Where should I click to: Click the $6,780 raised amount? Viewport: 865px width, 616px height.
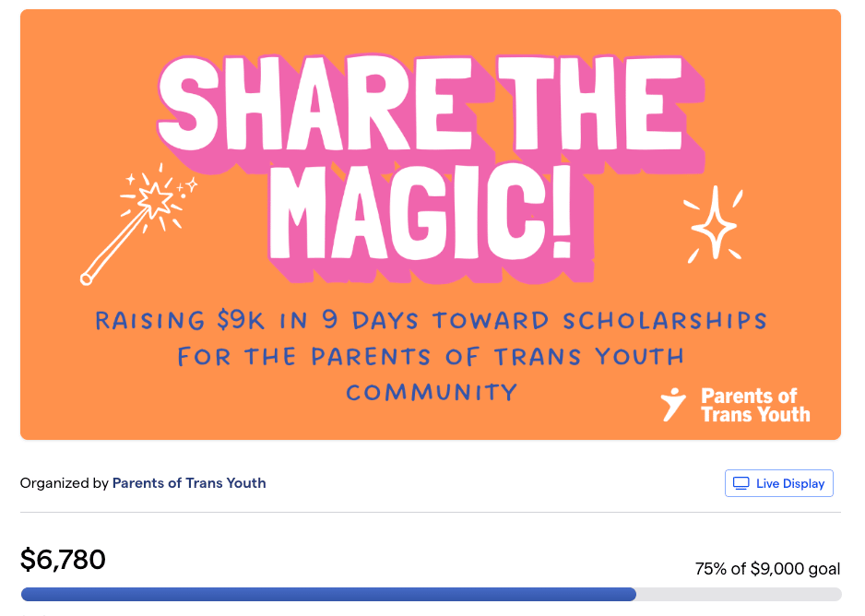[63, 559]
